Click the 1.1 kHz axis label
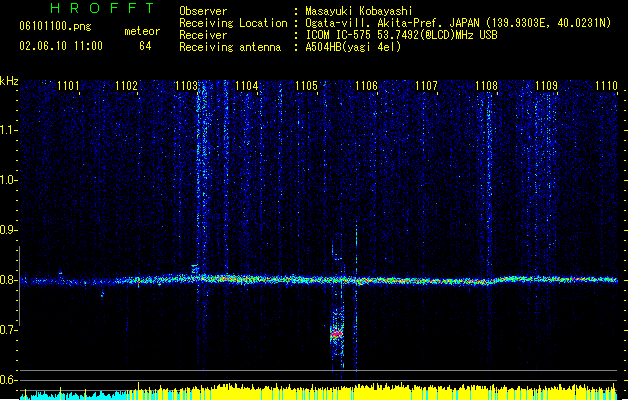Screen dimensions: 629x400 9,130
